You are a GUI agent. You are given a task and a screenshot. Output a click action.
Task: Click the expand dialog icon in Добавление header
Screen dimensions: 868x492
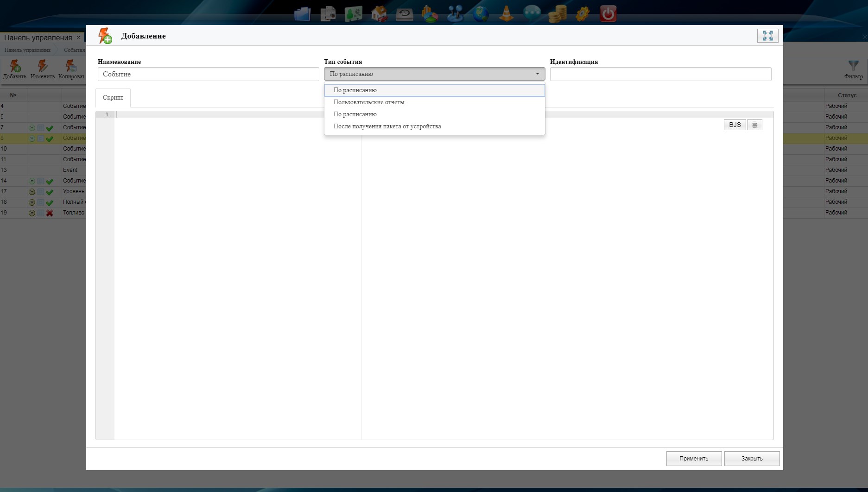[x=767, y=36]
